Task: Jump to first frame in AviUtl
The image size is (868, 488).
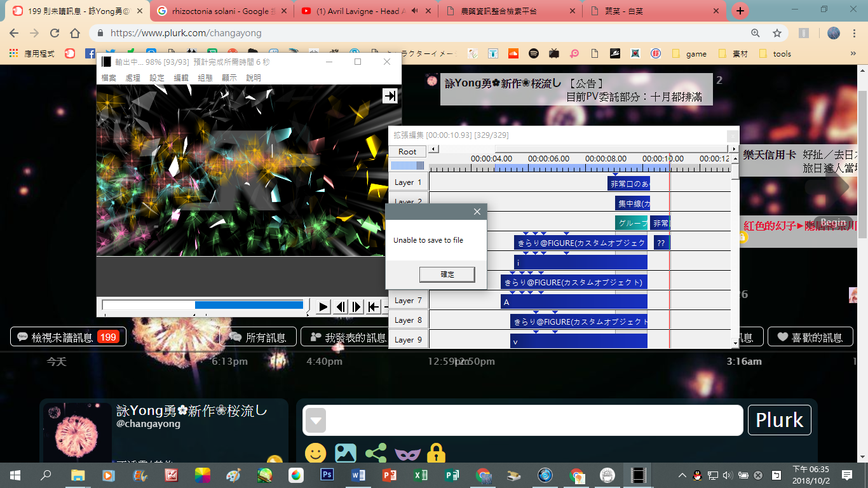Action: point(374,307)
